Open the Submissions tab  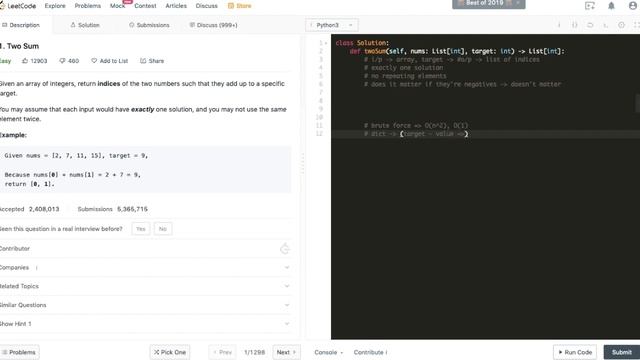click(149, 25)
